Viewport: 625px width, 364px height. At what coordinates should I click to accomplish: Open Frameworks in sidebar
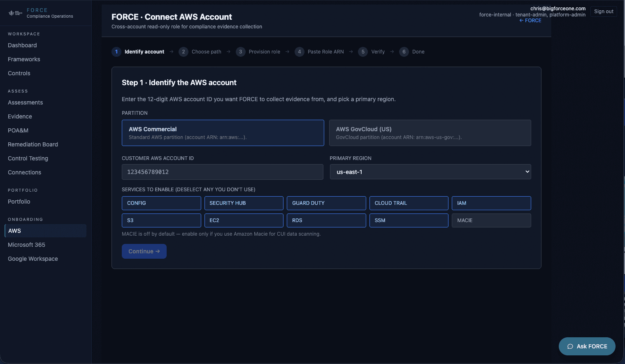24,59
